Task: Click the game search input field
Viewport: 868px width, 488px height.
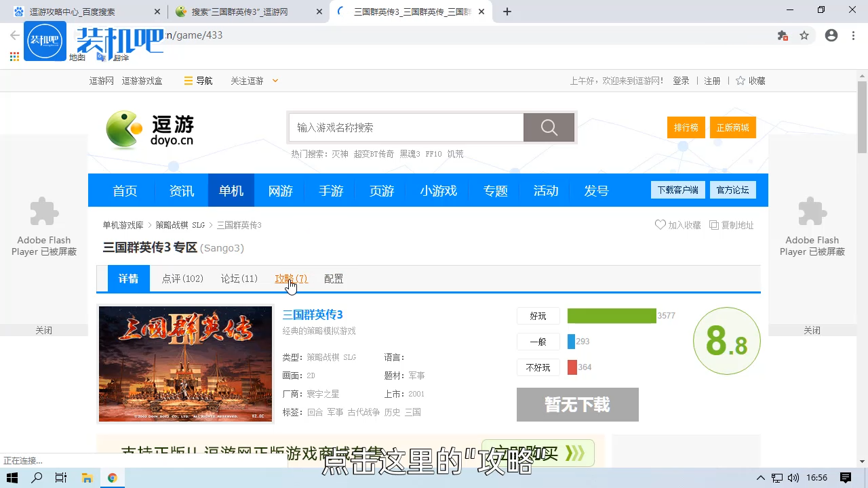Action: click(406, 127)
